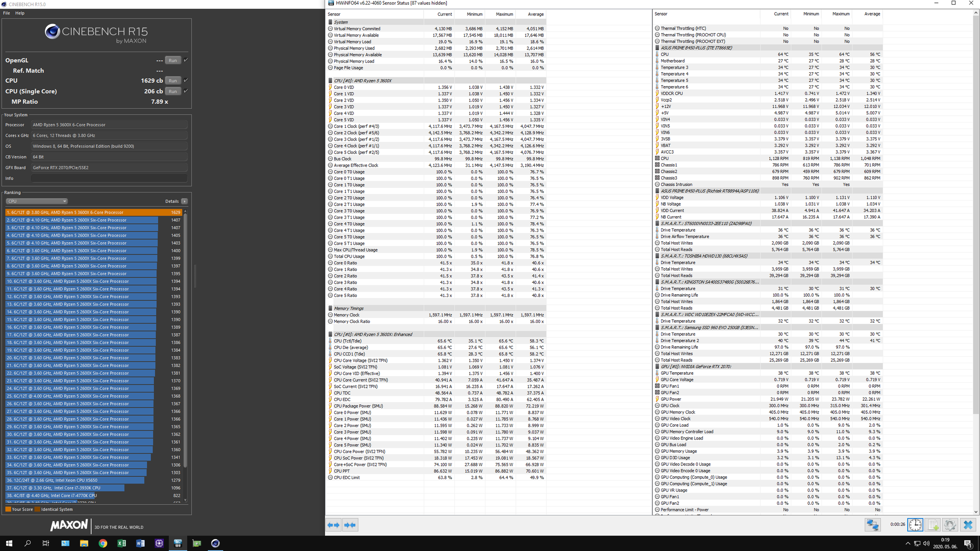The height and width of the screenshot is (551, 980).
Task: Reset HWiNFO min/max with clock button
Action: tap(915, 525)
